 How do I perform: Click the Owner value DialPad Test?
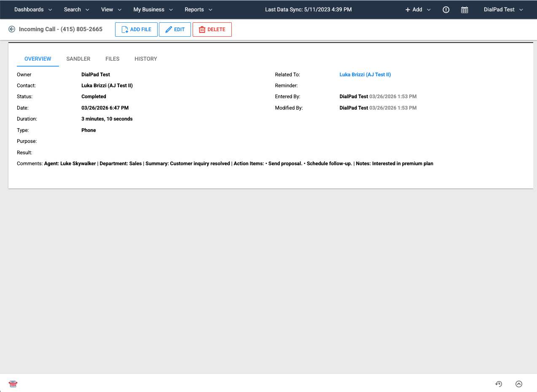pyautogui.click(x=96, y=75)
